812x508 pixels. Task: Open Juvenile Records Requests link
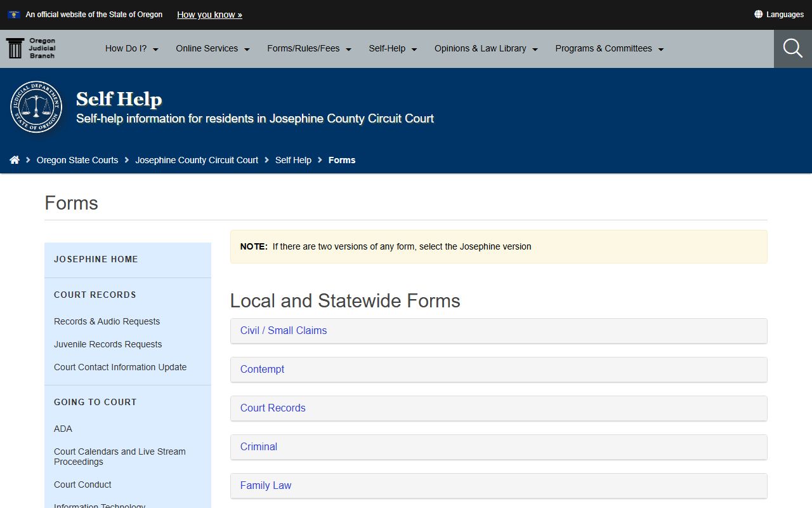coord(108,344)
